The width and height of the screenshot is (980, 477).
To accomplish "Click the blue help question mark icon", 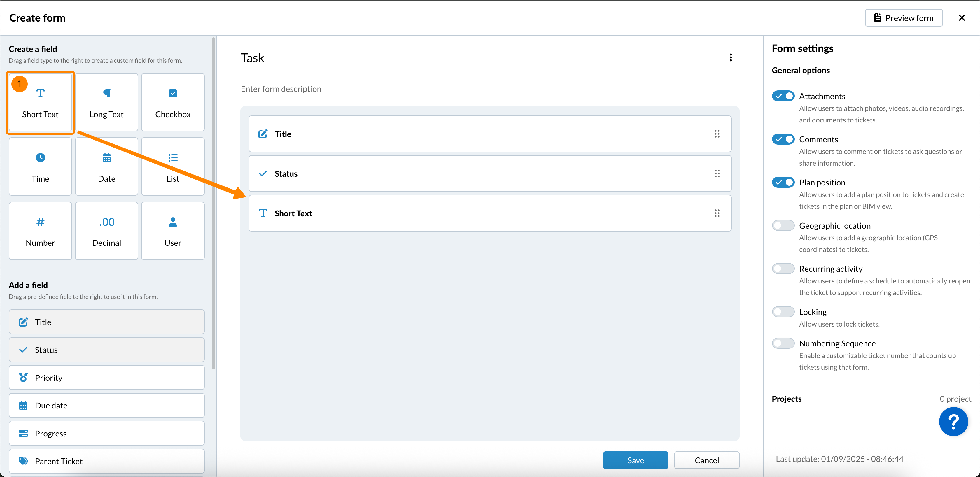I will point(953,422).
